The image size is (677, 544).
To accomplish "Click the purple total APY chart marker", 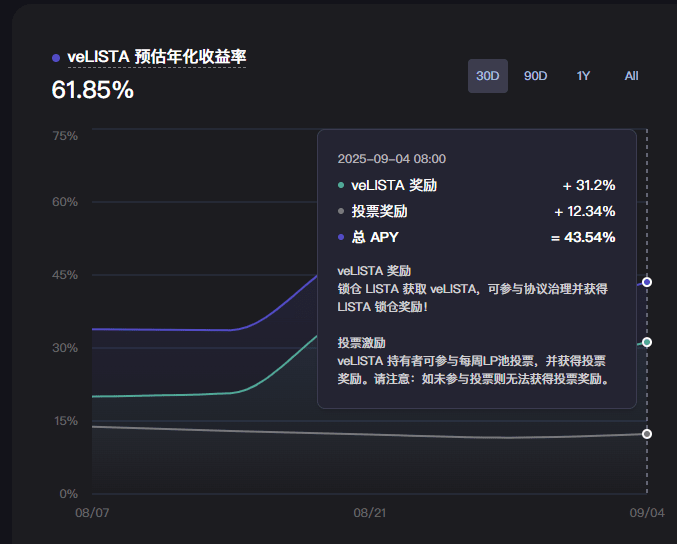I will click(x=647, y=282).
